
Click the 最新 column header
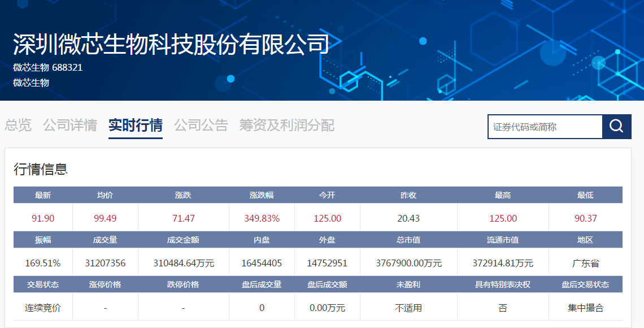pos(43,195)
